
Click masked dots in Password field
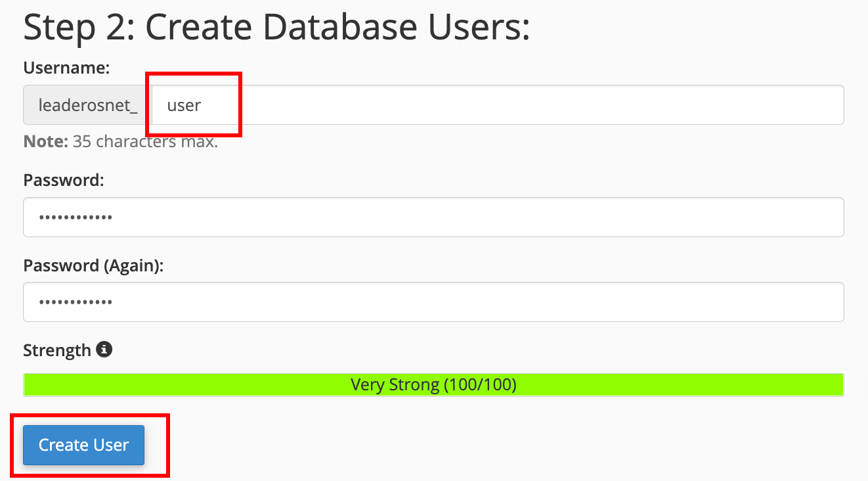pyautogui.click(x=76, y=218)
